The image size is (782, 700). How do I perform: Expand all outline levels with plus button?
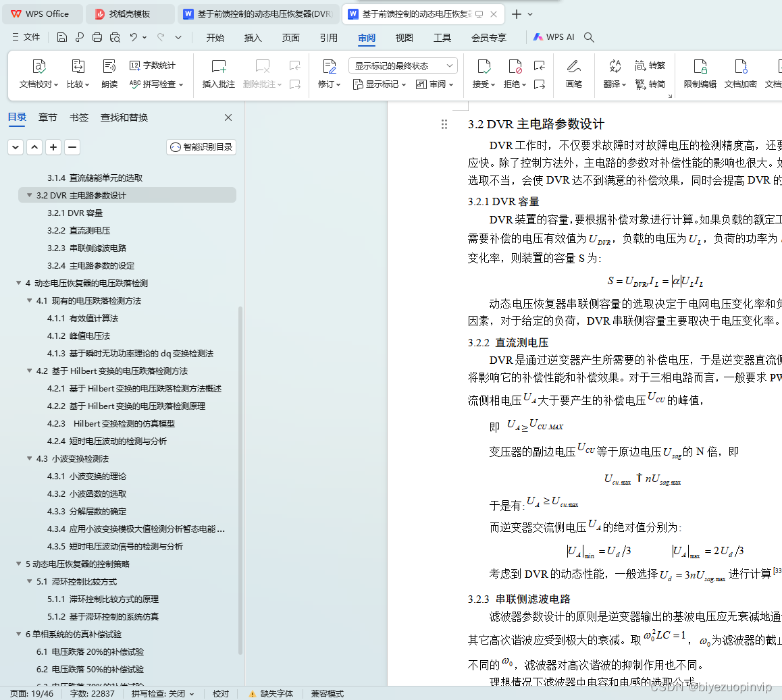[x=53, y=147]
